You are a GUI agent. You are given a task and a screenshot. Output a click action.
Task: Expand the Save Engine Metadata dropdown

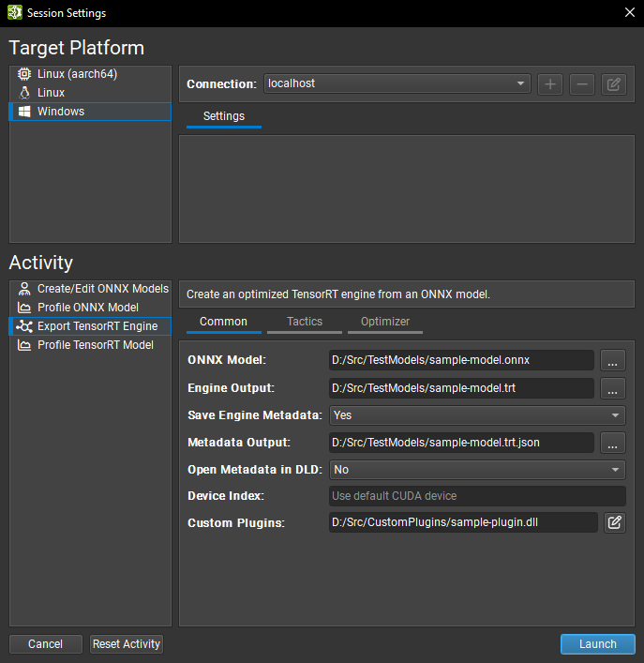click(x=477, y=414)
